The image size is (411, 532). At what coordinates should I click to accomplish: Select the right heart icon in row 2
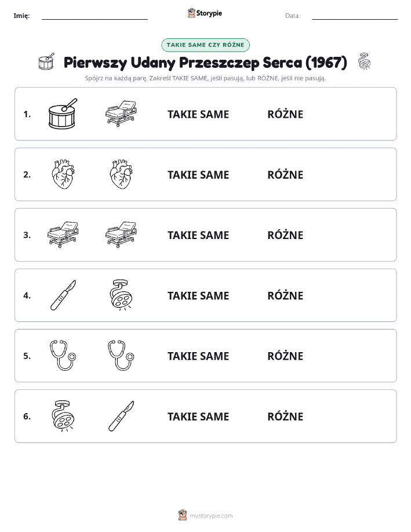tap(121, 174)
